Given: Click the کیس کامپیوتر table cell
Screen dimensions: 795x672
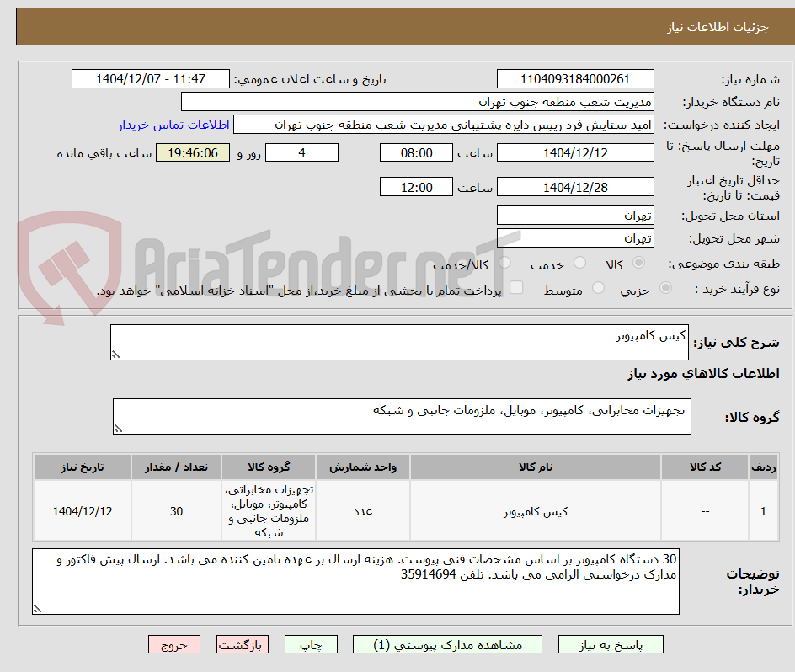Looking at the screenshot, I should (536, 511).
